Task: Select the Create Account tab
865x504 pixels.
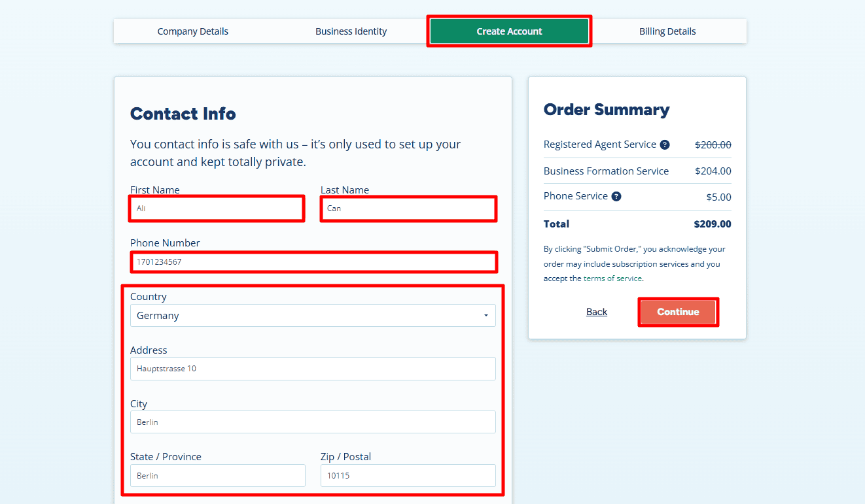Action: click(509, 31)
